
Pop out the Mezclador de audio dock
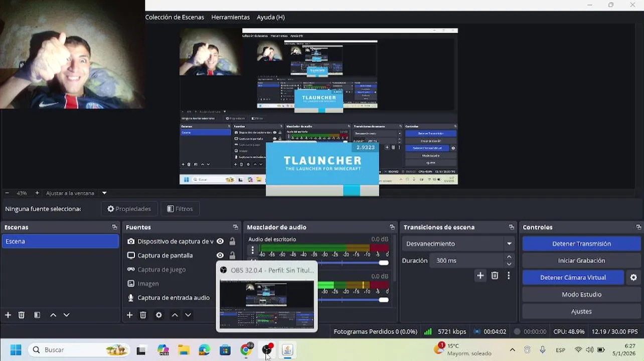click(392, 227)
